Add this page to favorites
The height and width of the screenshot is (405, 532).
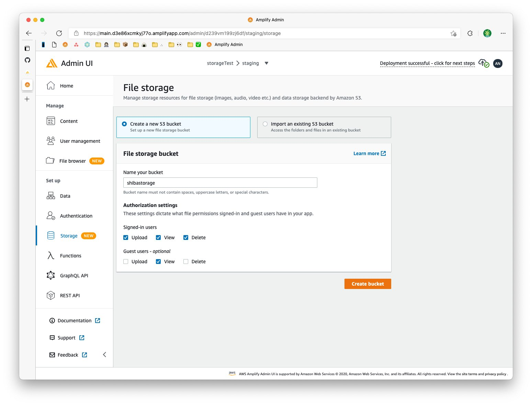pyautogui.click(x=453, y=33)
